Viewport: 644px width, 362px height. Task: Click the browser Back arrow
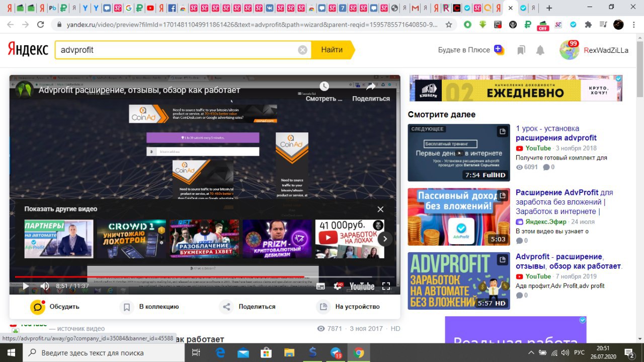point(11,24)
